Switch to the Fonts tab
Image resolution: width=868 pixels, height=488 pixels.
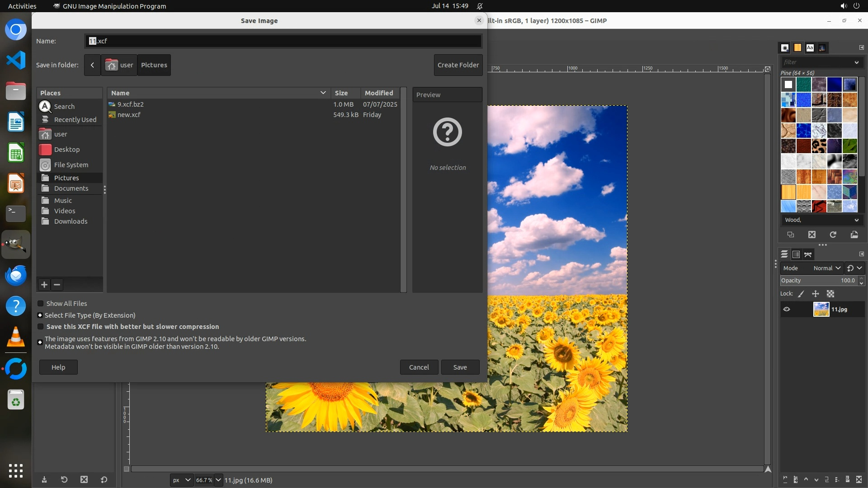[810, 47]
